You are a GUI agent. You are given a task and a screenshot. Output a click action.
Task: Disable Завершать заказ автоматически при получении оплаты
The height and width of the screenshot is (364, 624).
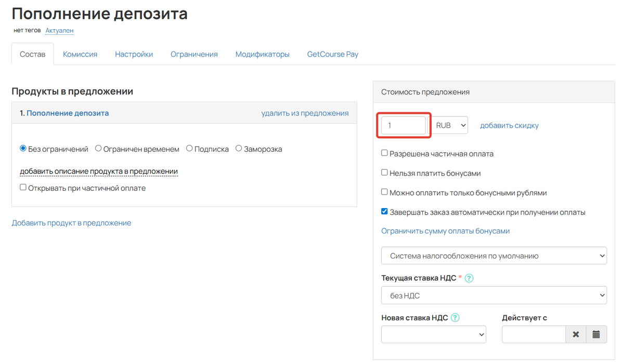click(384, 212)
